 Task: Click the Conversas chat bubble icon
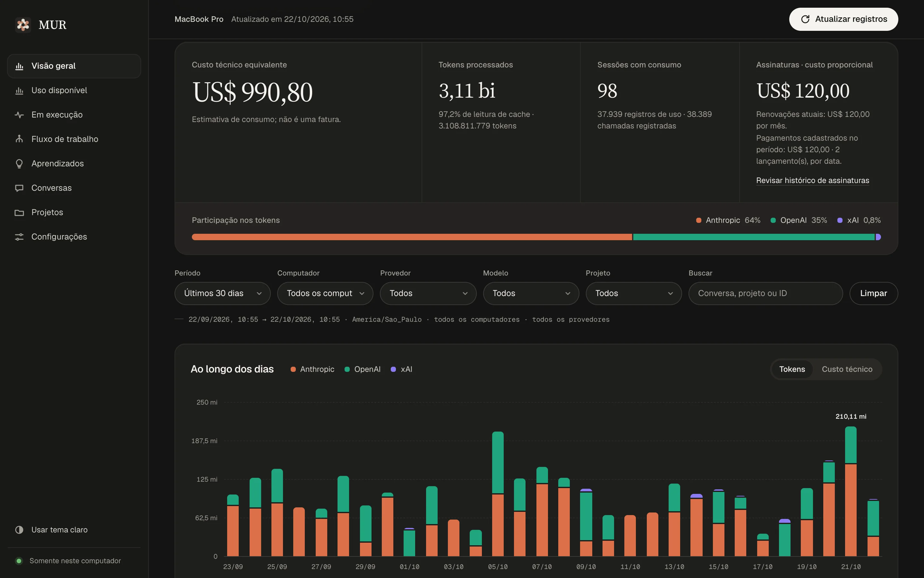[x=19, y=188]
